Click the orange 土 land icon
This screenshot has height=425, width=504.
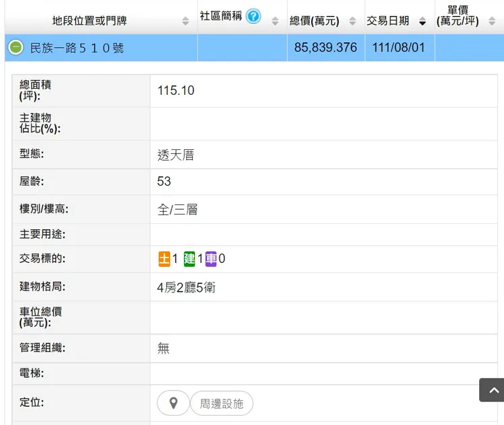(164, 259)
